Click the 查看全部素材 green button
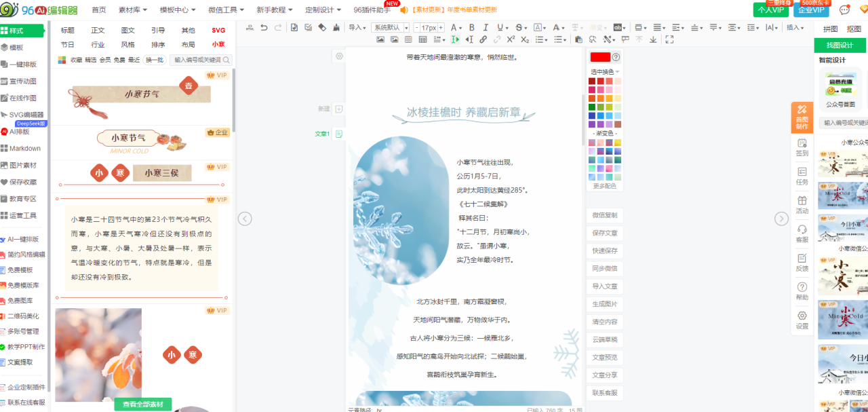 [142, 405]
